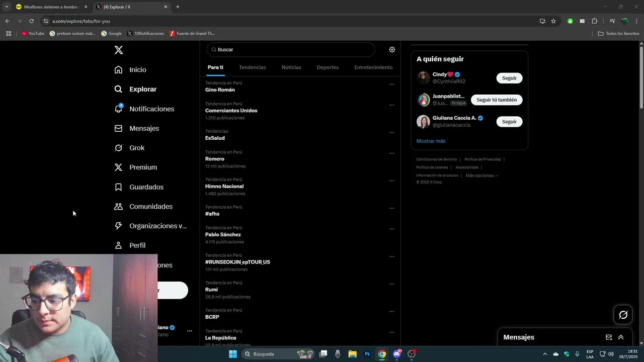Open File Explorer from taskbar

point(352,354)
